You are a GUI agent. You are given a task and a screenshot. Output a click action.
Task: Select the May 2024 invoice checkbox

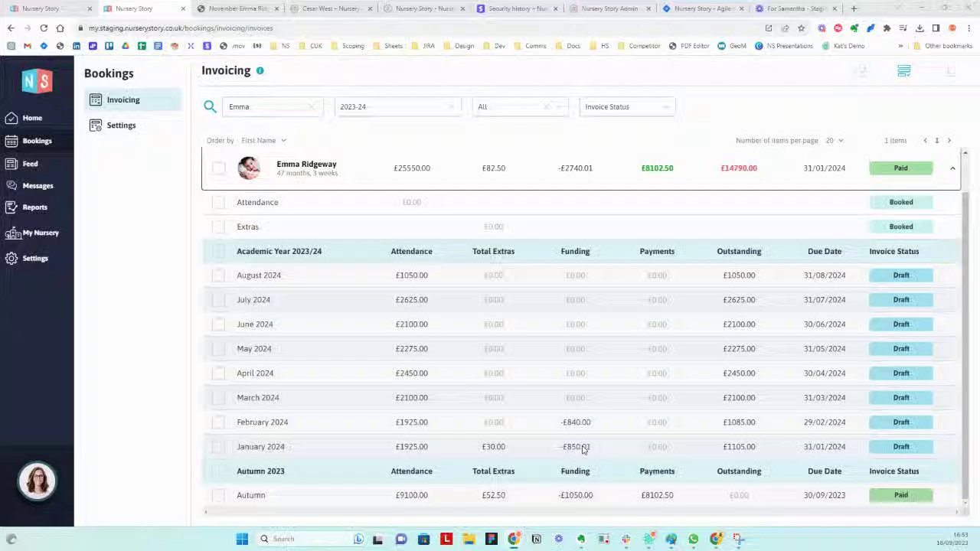(219, 349)
